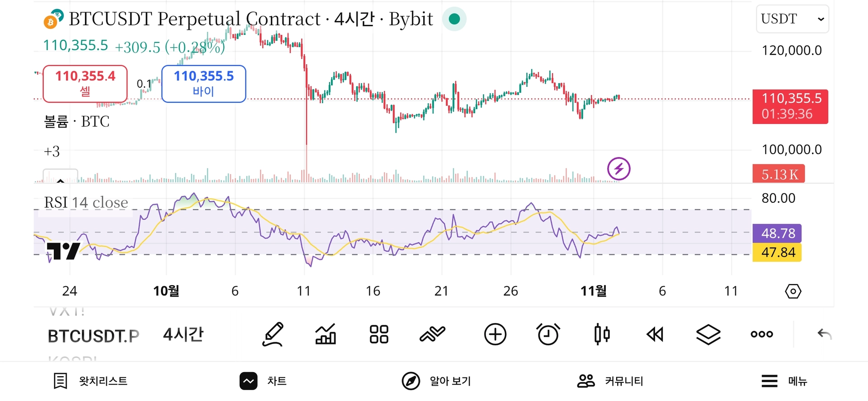This screenshot has width=868, height=401.
Task: Open the three-dots more options menu
Action: point(762,334)
